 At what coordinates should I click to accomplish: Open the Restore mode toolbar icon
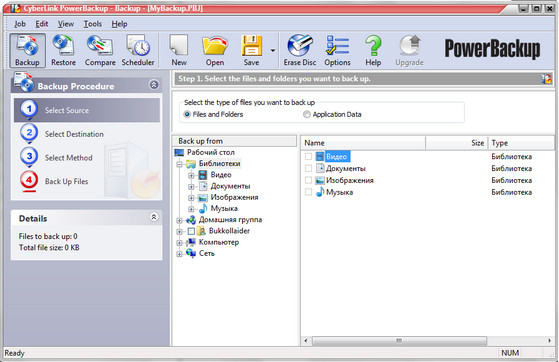[63, 50]
